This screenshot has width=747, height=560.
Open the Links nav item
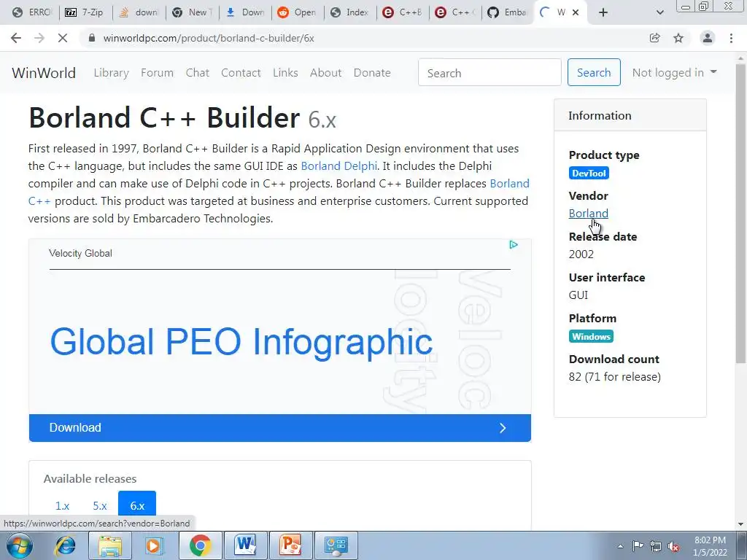click(285, 73)
